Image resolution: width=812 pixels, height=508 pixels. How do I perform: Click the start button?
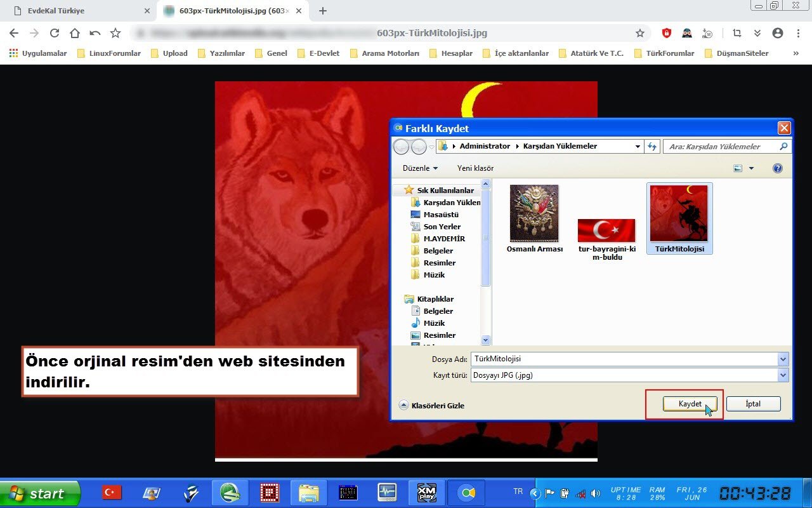click(x=40, y=493)
